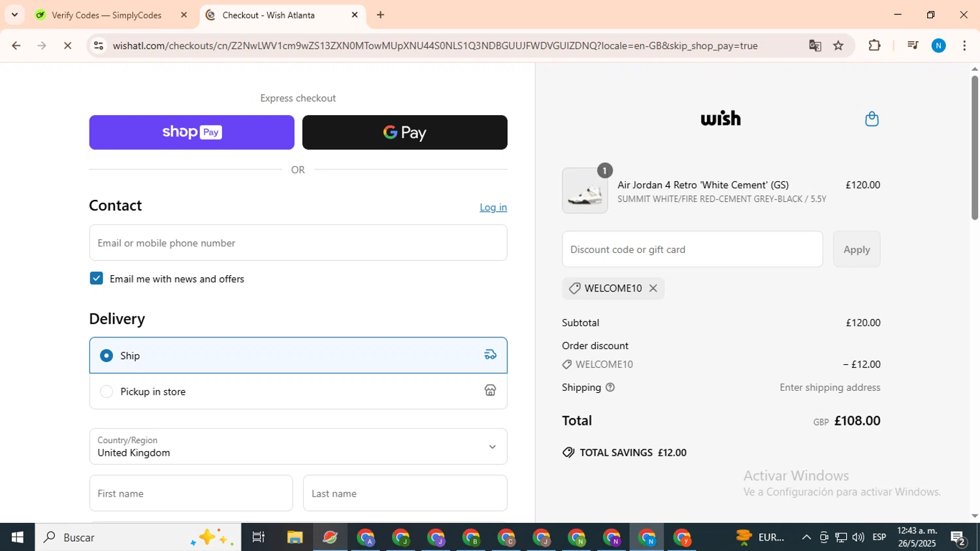Screen dimensions: 980x551
Task: Open Task View on taskbar
Action: 259,537
